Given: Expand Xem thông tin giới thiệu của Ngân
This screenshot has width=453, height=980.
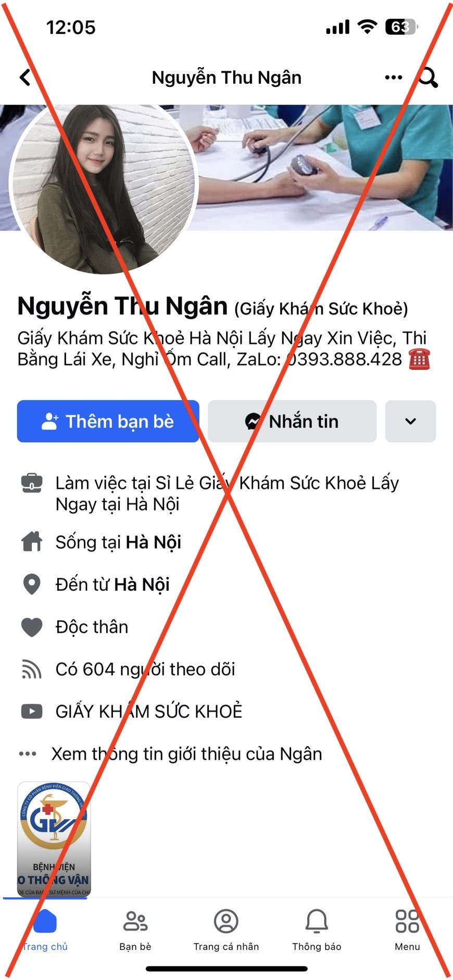Looking at the screenshot, I should (x=187, y=754).
